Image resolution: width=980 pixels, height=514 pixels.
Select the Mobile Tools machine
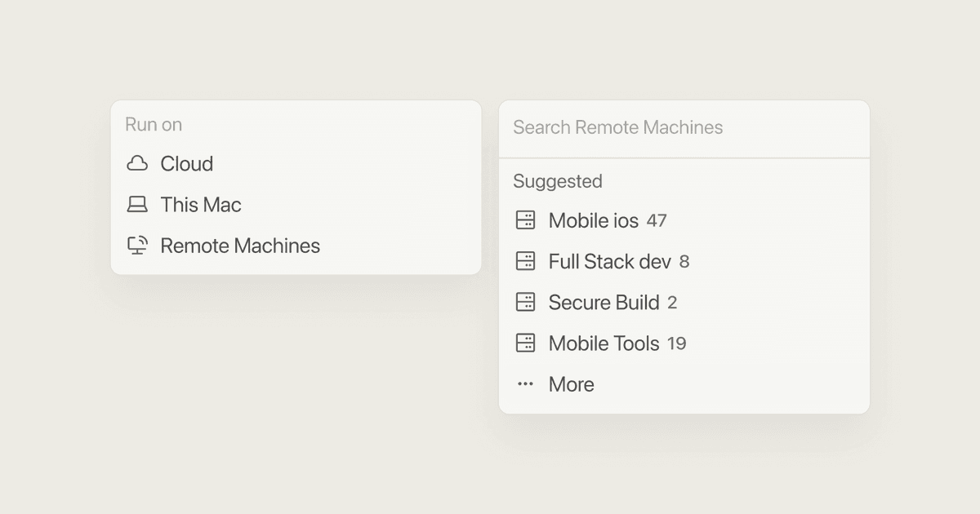[x=684, y=343]
